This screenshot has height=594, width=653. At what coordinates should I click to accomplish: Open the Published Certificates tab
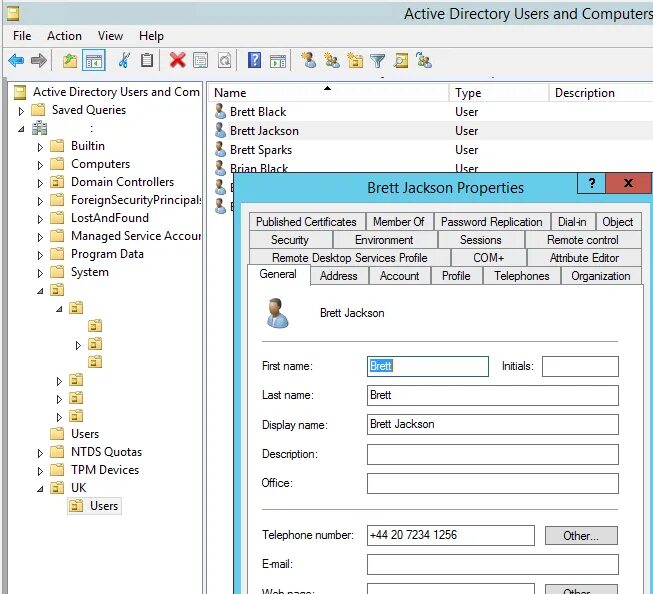(x=306, y=222)
